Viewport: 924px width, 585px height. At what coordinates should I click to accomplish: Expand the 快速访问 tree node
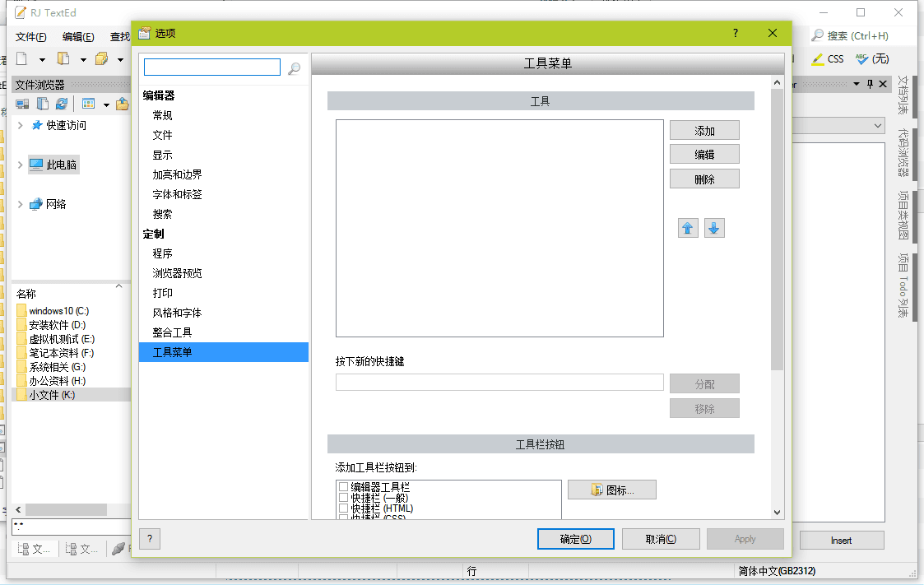(x=20, y=126)
